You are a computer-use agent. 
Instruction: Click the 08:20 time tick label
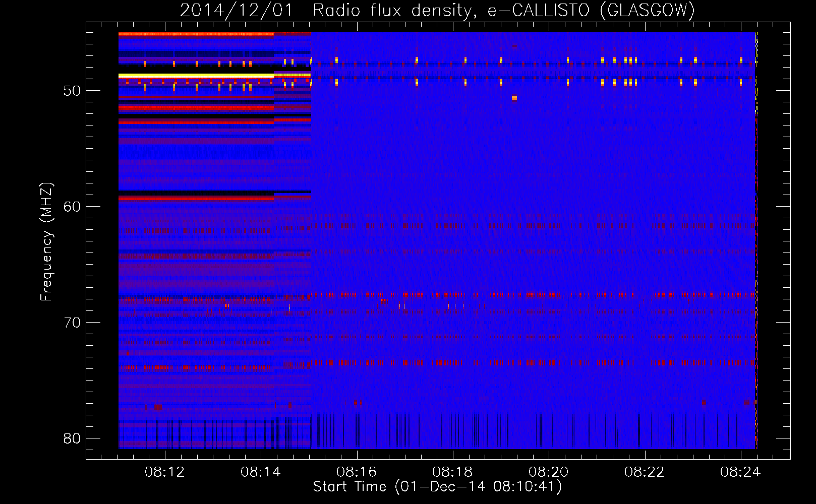tap(548, 472)
